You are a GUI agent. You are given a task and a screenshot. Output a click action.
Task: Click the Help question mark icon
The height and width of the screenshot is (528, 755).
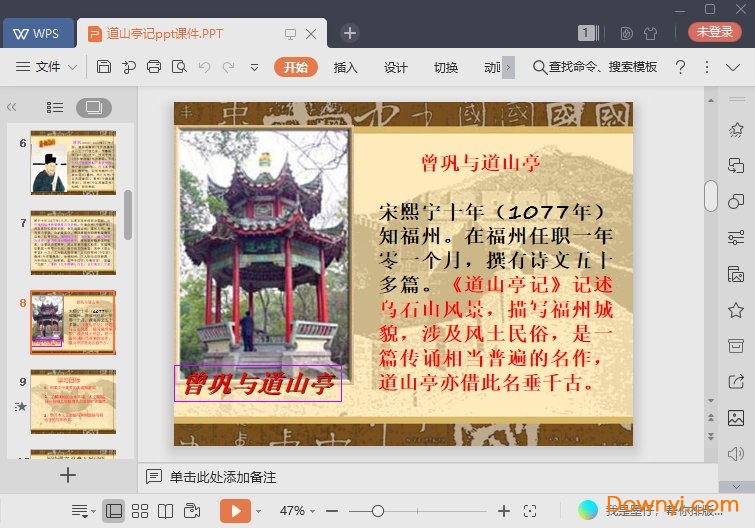tap(680, 67)
